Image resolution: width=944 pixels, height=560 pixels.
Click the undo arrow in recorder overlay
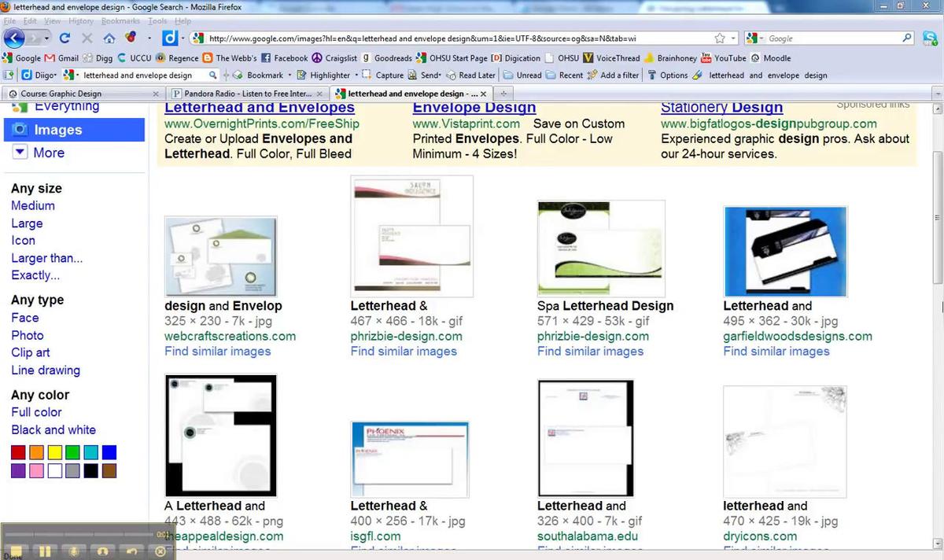click(x=131, y=551)
